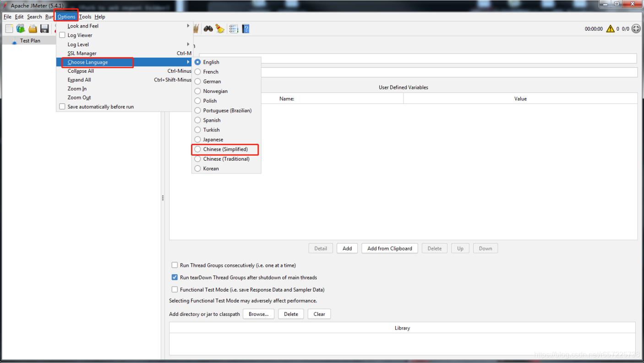The image size is (644, 363).
Task: Click the Browse... classpath button
Action: coord(259,314)
